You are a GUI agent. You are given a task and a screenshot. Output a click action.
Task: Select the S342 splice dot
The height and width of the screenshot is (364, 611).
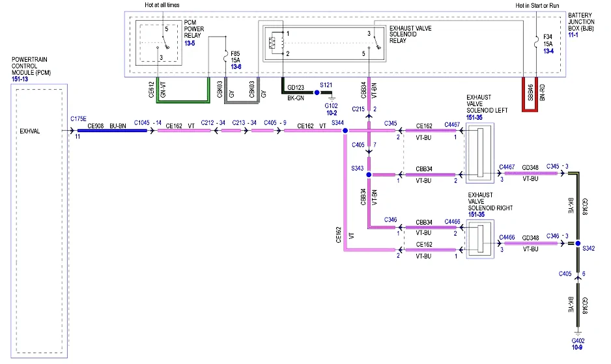tap(578, 243)
